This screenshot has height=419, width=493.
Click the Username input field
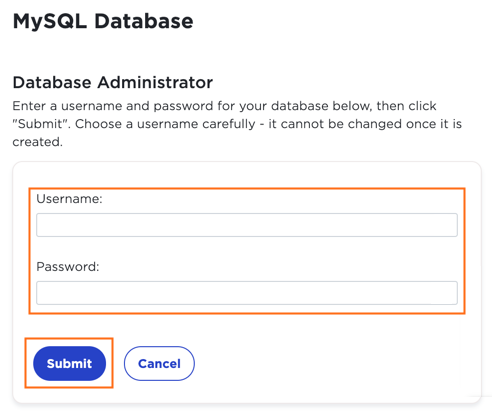[247, 225]
